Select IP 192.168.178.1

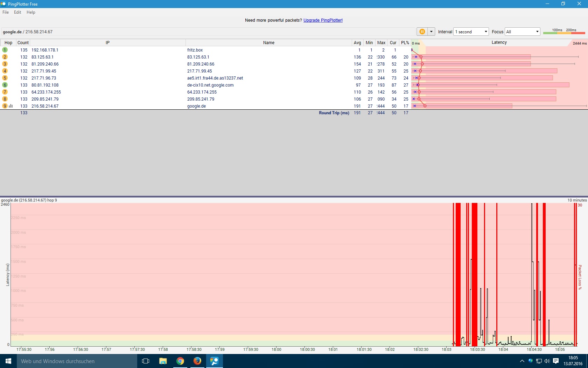pos(45,50)
